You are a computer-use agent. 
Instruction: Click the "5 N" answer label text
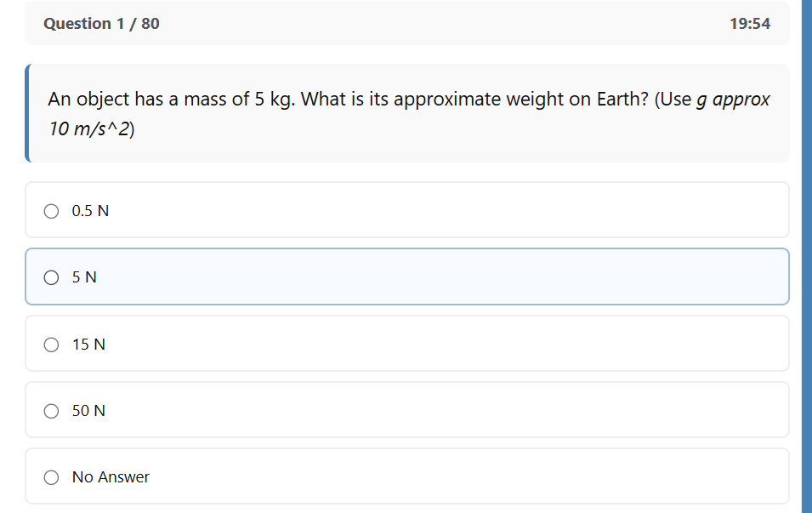pyautogui.click(x=84, y=277)
